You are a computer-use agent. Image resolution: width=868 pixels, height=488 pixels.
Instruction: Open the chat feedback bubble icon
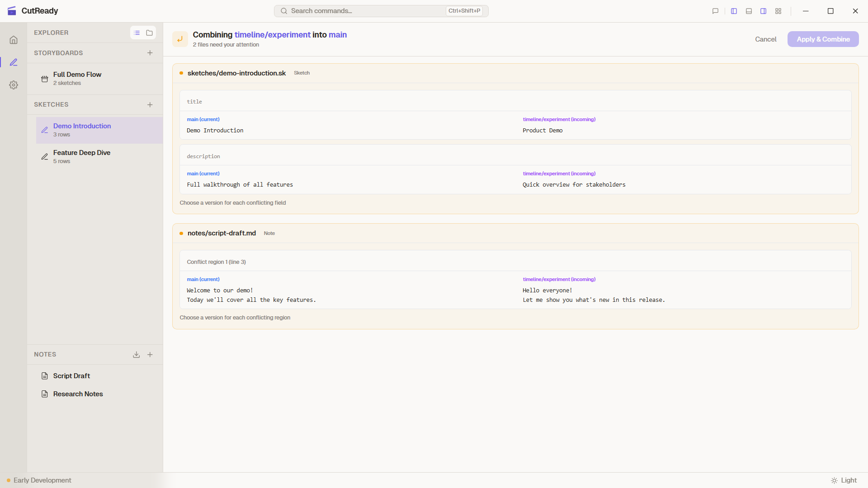click(x=715, y=11)
